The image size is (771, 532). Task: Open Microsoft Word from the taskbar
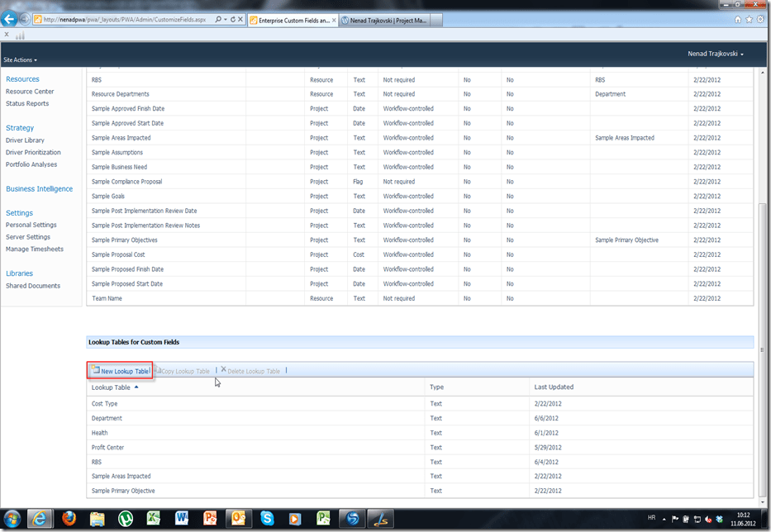click(x=182, y=518)
